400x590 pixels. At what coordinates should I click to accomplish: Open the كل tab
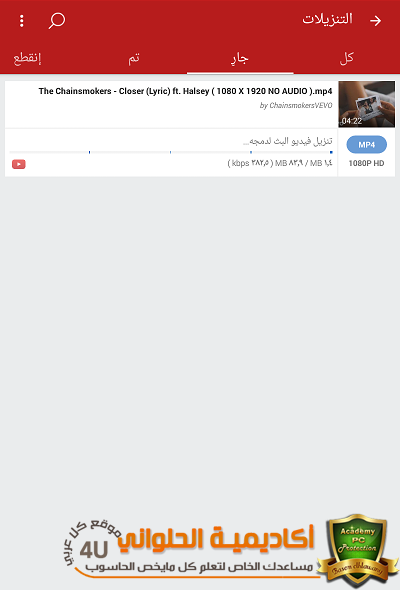tap(347, 58)
